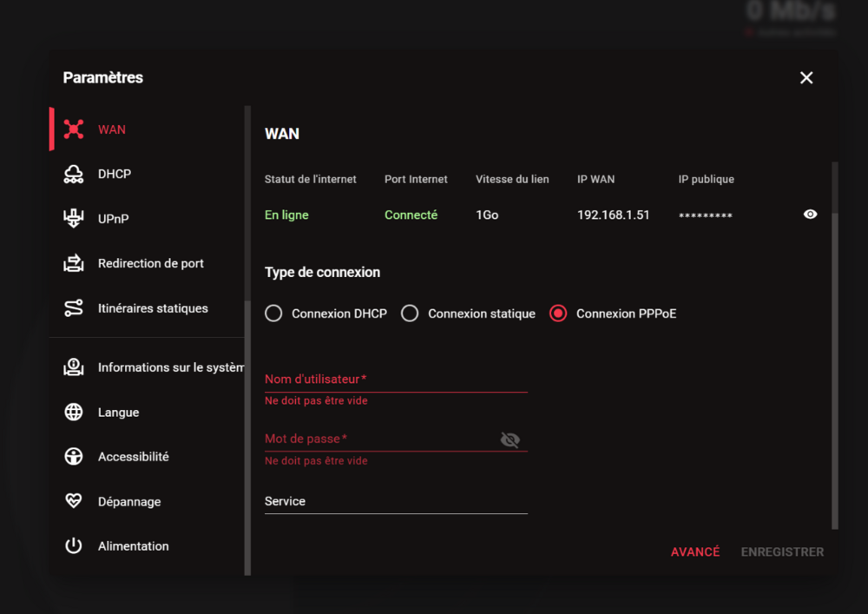Image resolution: width=868 pixels, height=614 pixels.
Task: Click the Itinéraires statiques route icon
Action: pyautogui.click(x=74, y=308)
